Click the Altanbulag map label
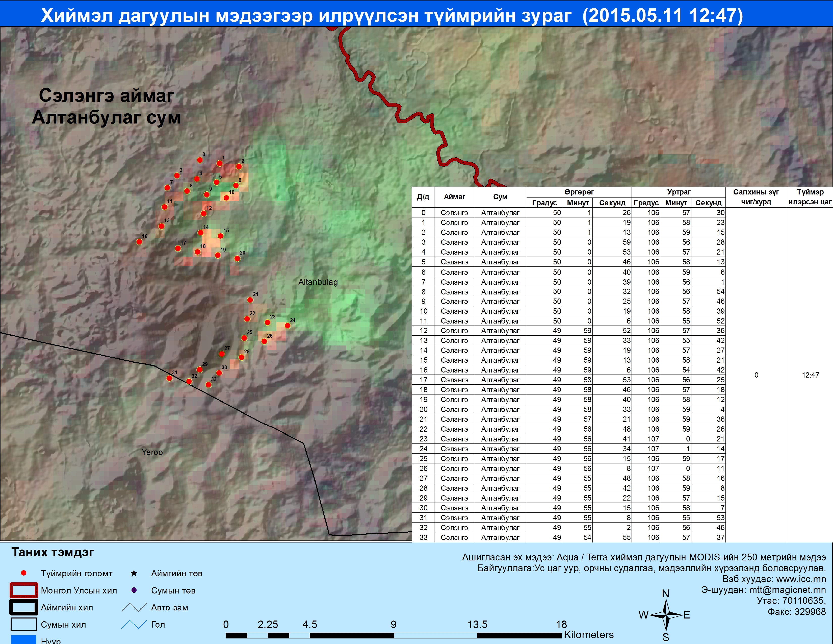Image resolution: width=833 pixels, height=644 pixels. pyautogui.click(x=318, y=282)
